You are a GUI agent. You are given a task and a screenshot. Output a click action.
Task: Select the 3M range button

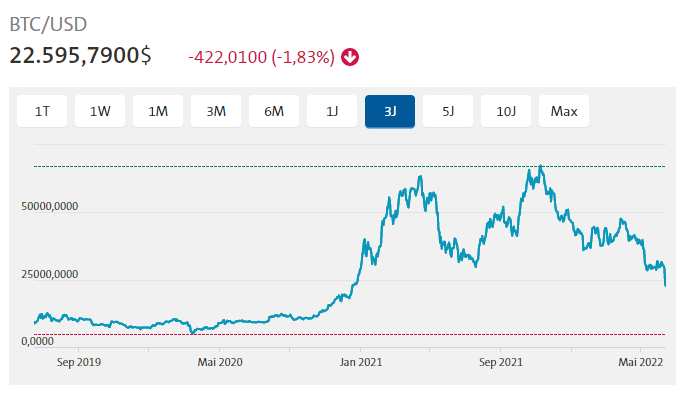pos(216,111)
